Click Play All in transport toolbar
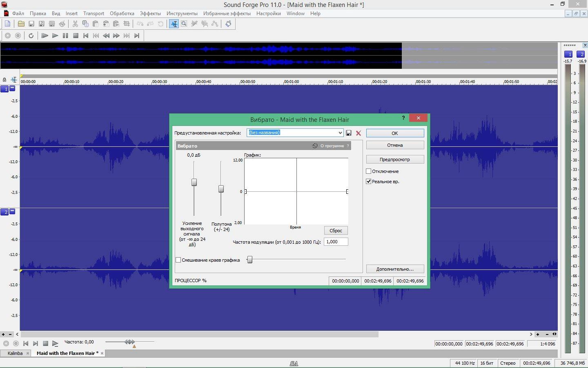Image resolution: width=588 pixels, height=368 pixels. pyautogui.click(x=45, y=36)
